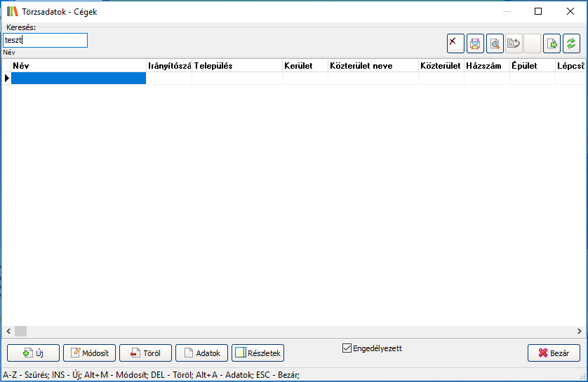Select the Közterület neve column header
Screen dimensions: 588x382
point(373,66)
